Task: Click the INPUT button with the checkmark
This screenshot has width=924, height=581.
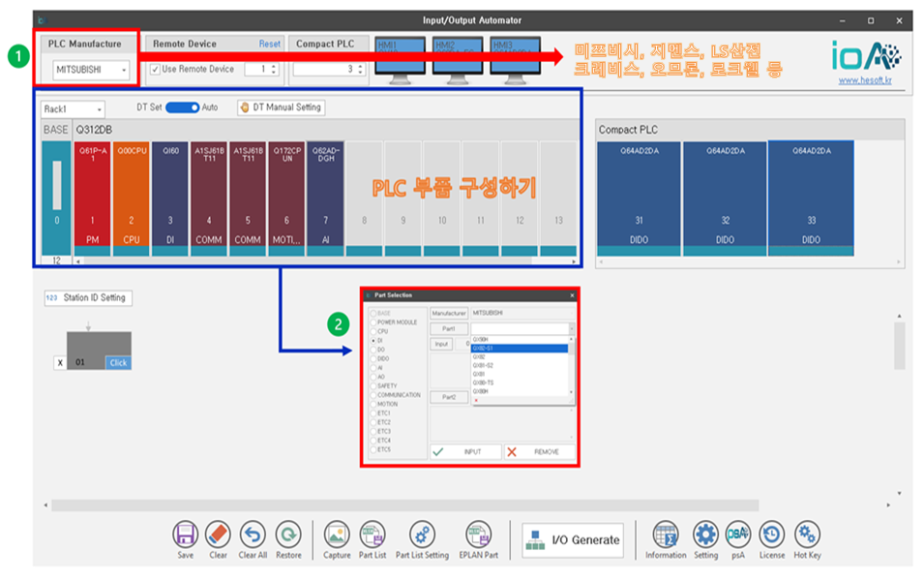Action: tap(465, 452)
